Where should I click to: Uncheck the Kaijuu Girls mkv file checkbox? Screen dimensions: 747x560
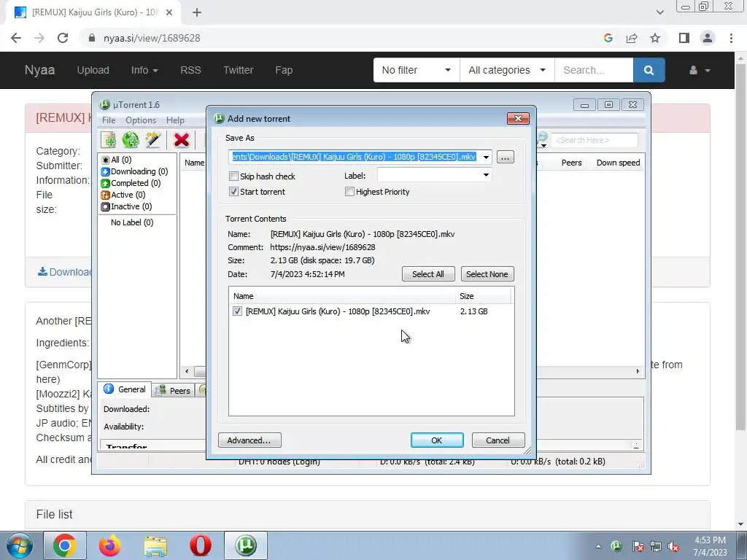coord(237,311)
